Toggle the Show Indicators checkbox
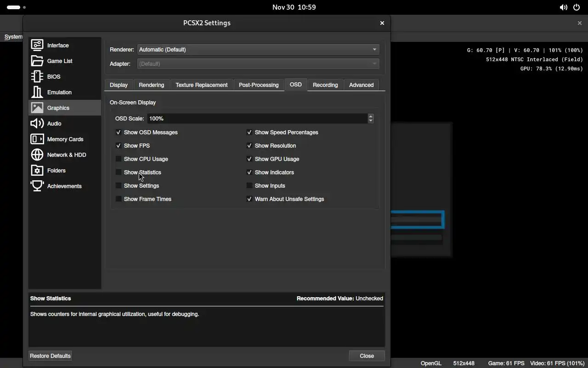 (249, 172)
